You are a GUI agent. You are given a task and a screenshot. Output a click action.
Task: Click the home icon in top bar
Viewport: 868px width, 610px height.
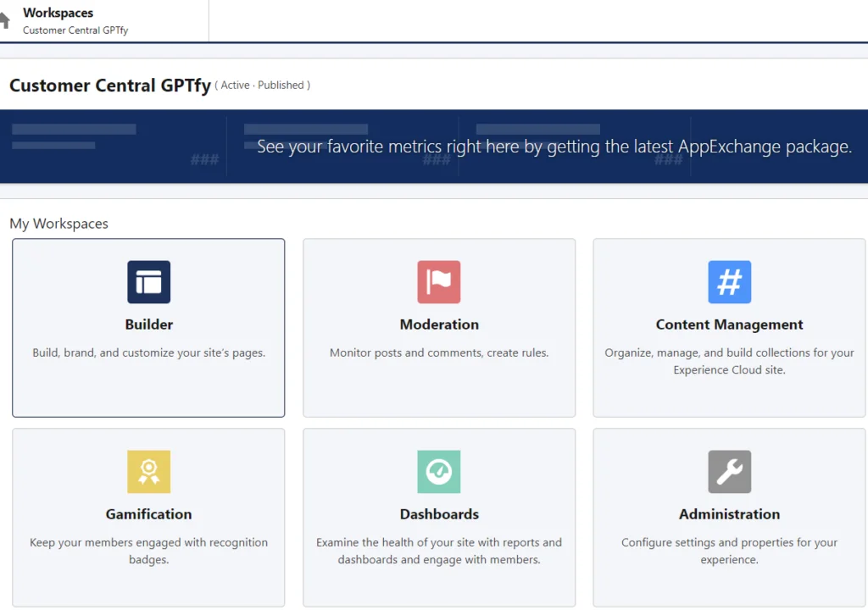[x=4, y=20]
